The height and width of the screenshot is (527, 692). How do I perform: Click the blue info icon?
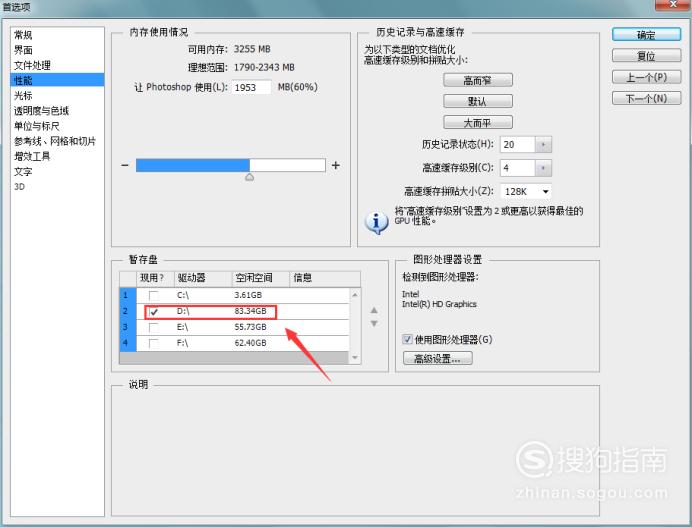(x=376, y=222)
